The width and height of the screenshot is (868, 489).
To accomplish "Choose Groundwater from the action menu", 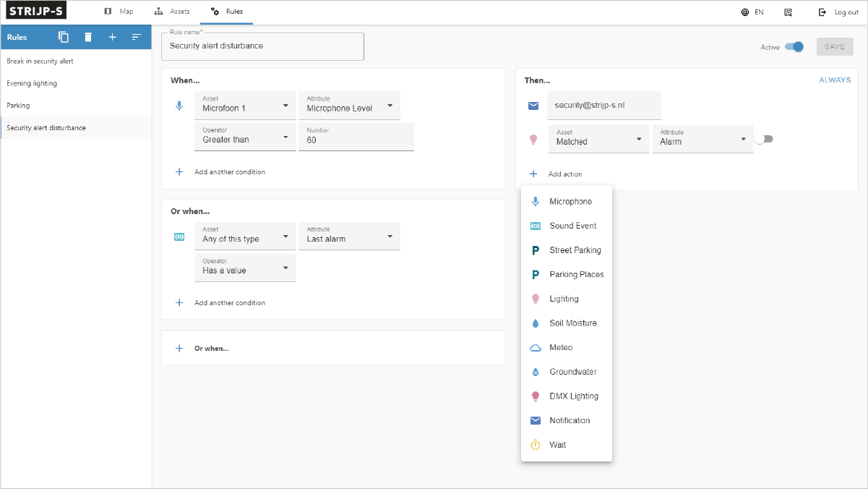I will [567, 372].
